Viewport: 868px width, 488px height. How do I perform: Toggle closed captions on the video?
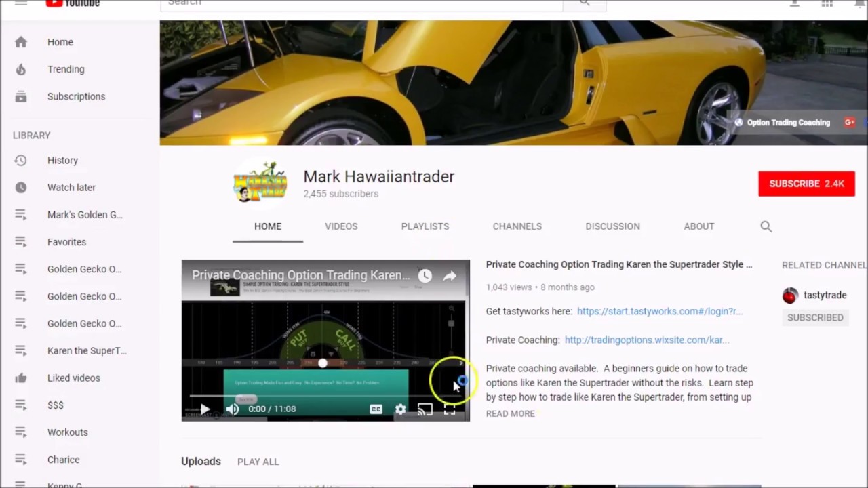(376, 409)
